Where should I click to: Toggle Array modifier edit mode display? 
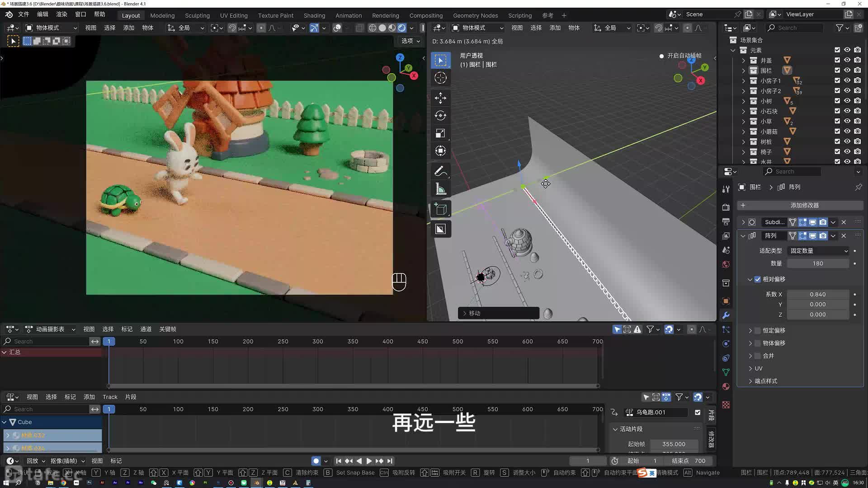[x=802, y=236]
